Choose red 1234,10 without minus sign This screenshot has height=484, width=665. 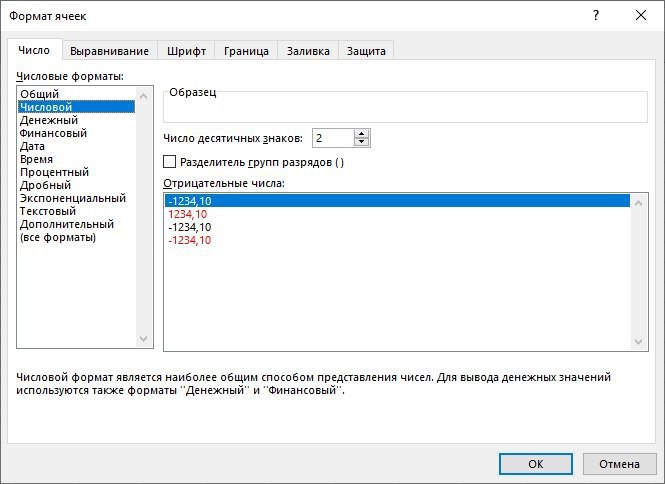pyautogui.click(x=397, y=214)
